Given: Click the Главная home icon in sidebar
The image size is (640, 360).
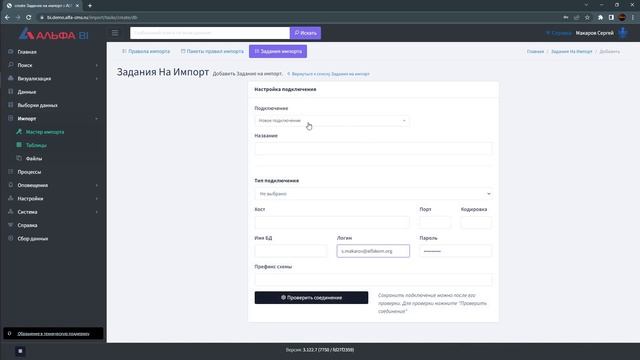Looking at the screenshot, I should (x=11, y=52).
